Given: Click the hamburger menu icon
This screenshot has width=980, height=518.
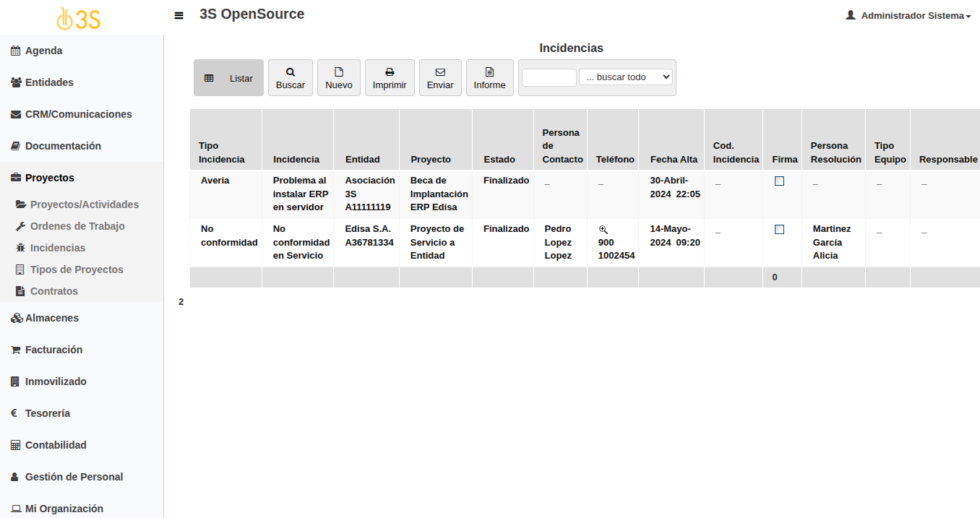Looking at the screenshot, I should pos(179,15).
